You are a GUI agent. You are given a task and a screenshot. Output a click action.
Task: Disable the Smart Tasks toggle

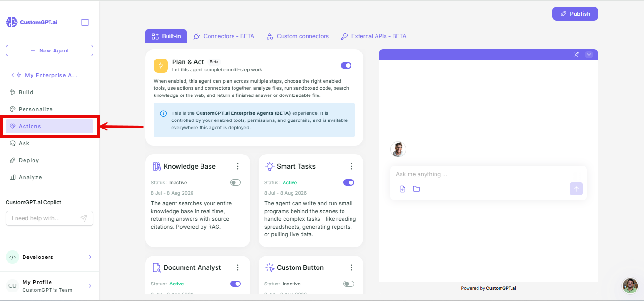pos(349,182)
